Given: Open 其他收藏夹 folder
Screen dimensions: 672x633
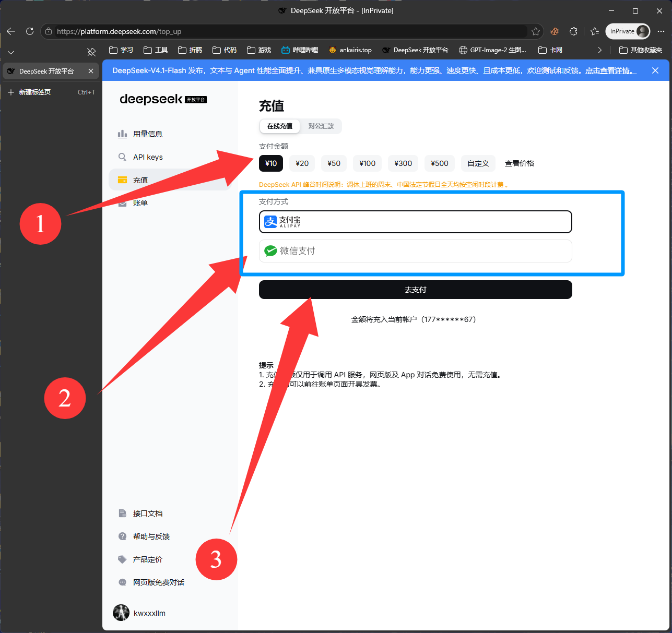Looking at the screenshot, I should pyautogui.click(x=641, y=50).
